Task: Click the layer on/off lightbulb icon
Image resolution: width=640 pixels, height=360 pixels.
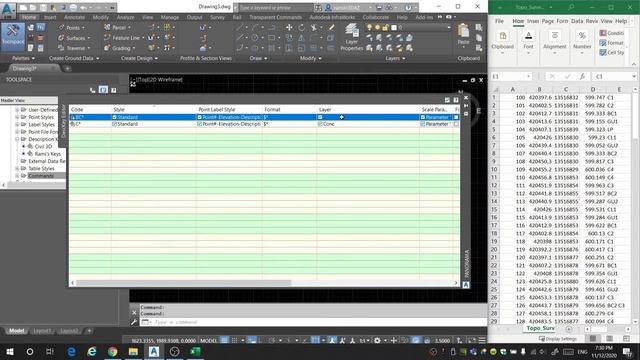Action: point(369,27)
